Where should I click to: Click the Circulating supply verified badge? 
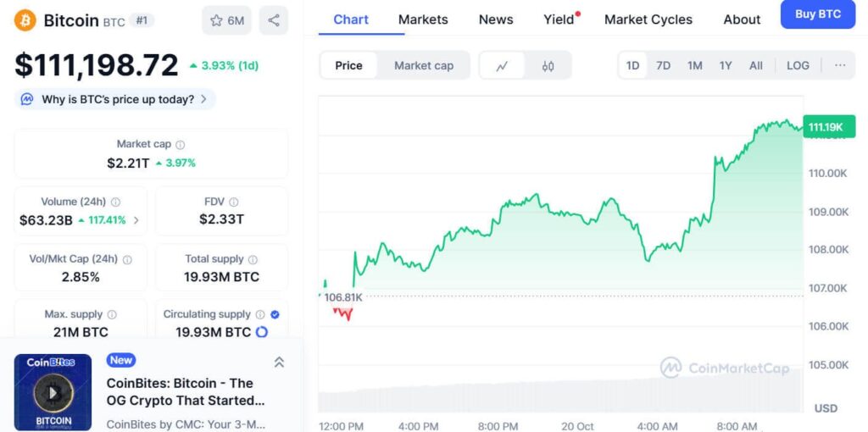(x=275, y=314)
